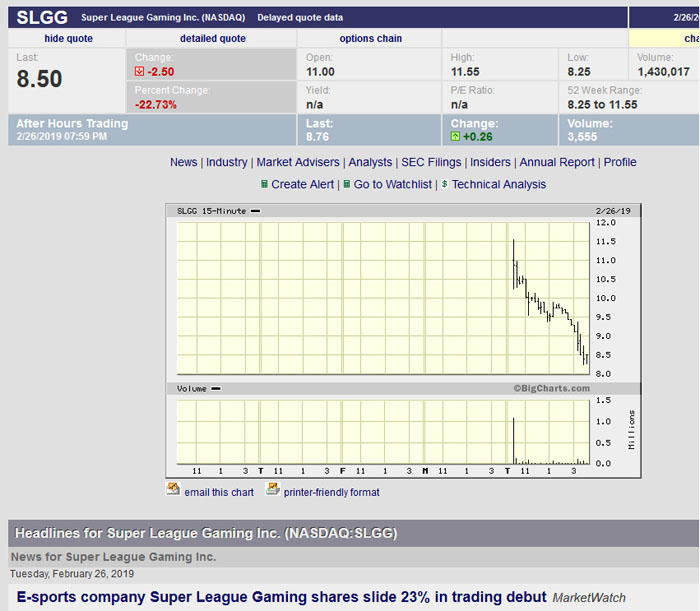Image resolution: width=700 pixels, height=611 pixels.
Task: Open the Insiders link
Action: (490, 162)
